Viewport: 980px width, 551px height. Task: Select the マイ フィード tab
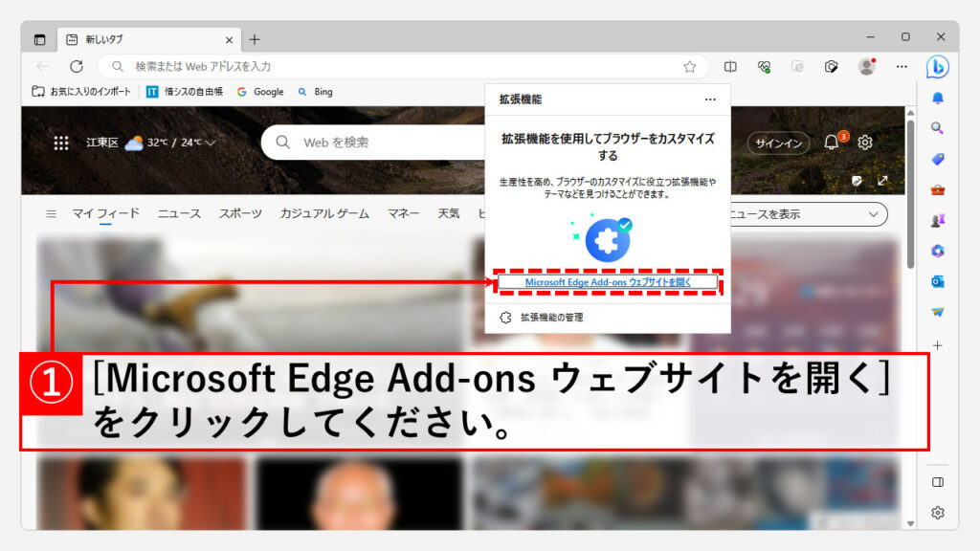[x=105, y=213]
